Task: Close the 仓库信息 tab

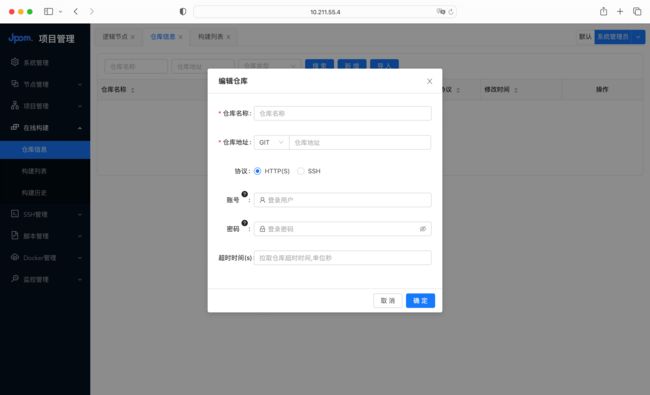Action: pos(180,37)
